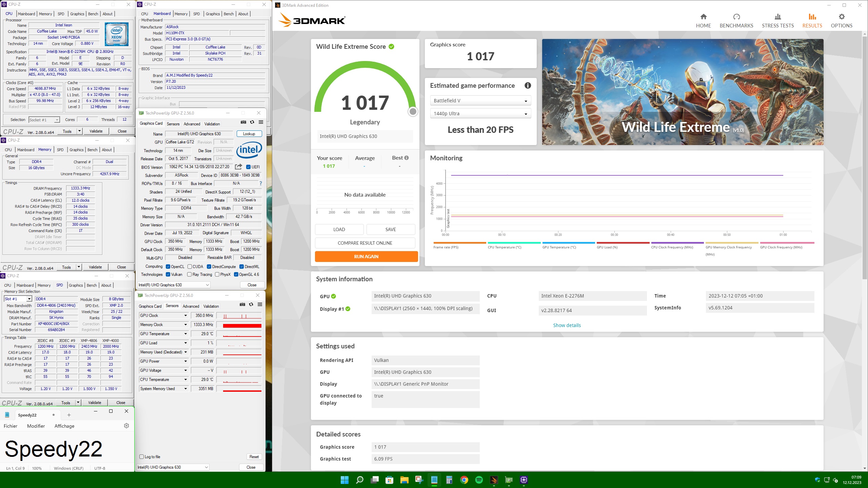Toggle the PhysX checkbox in GPU-Z
The width and height of the screenshot is (868, 488).
(x=217, y=274)
